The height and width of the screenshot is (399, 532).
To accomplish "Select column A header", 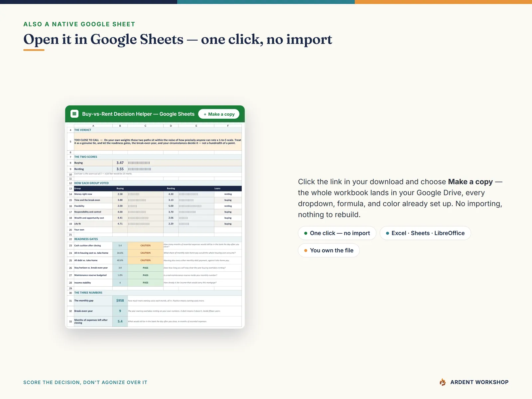I will click(93, 126).
